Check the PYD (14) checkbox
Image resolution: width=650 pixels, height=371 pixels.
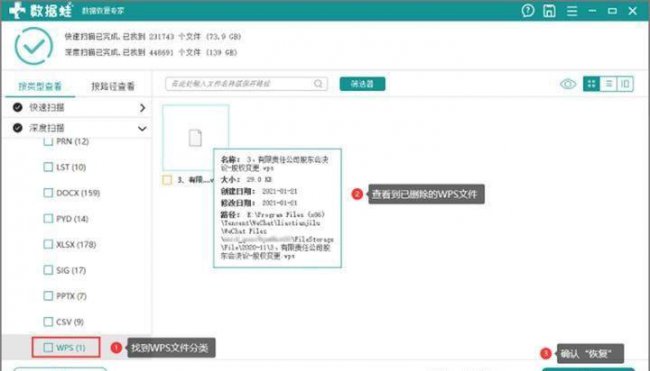pos(48,218)
